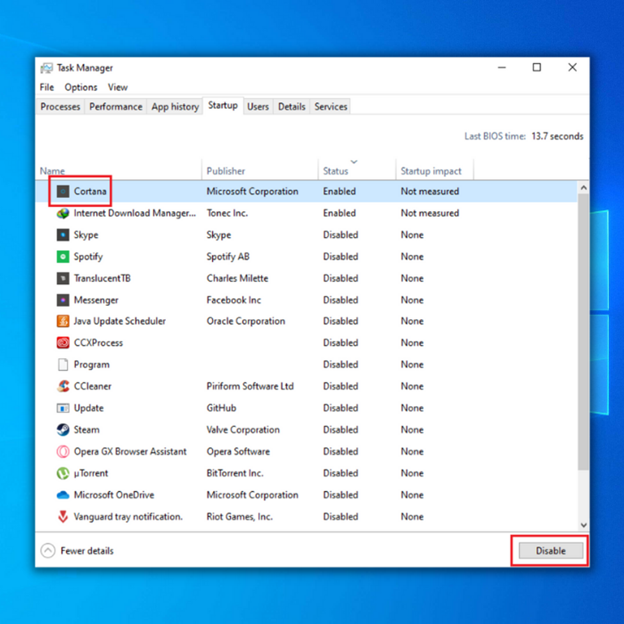Click the Last BIOS time value

557,136
